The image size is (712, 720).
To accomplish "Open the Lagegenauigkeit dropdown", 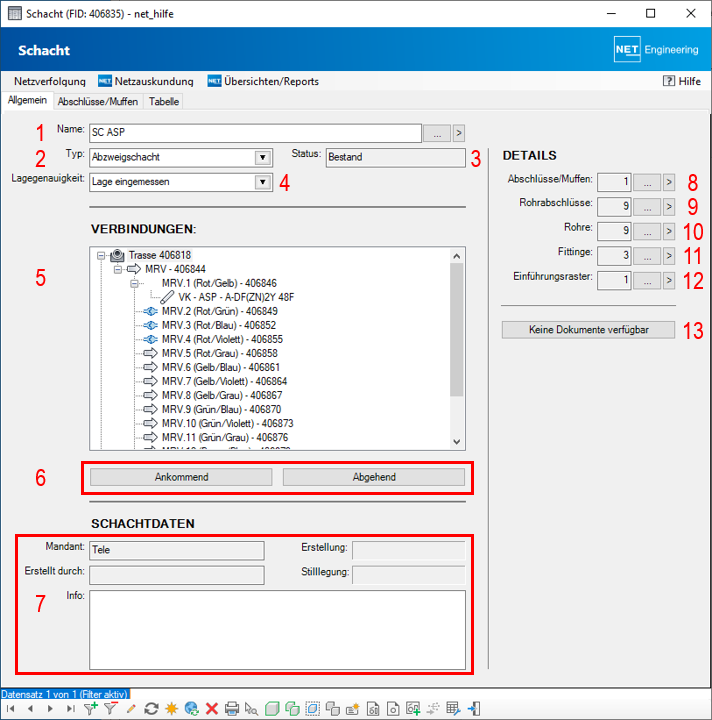I will coord(262,182).
